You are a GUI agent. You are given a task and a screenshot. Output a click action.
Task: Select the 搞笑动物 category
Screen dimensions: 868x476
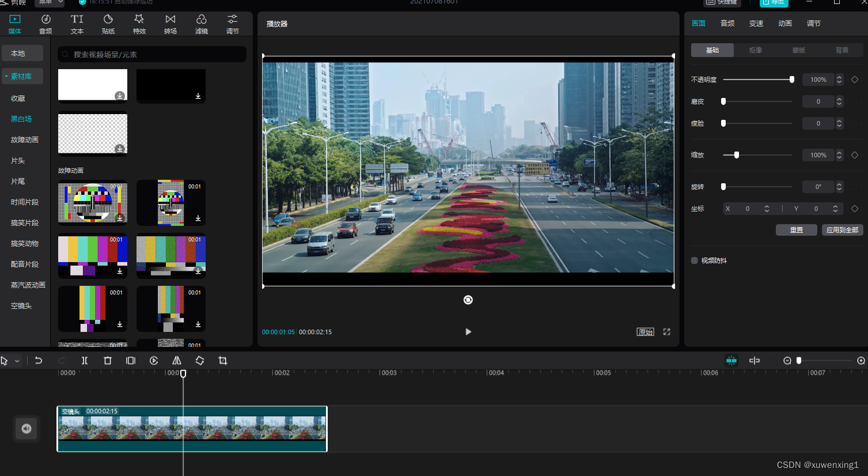(25, 244)
